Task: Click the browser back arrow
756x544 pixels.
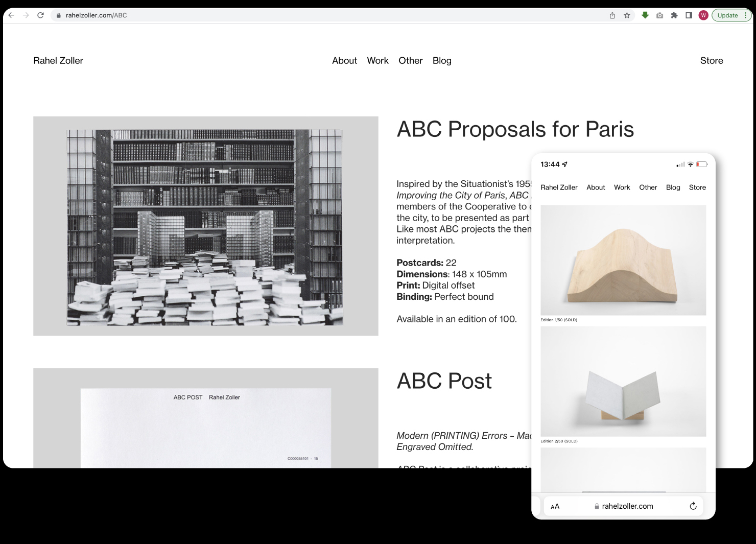Action: pyautogui.click(x=11, y=15)
